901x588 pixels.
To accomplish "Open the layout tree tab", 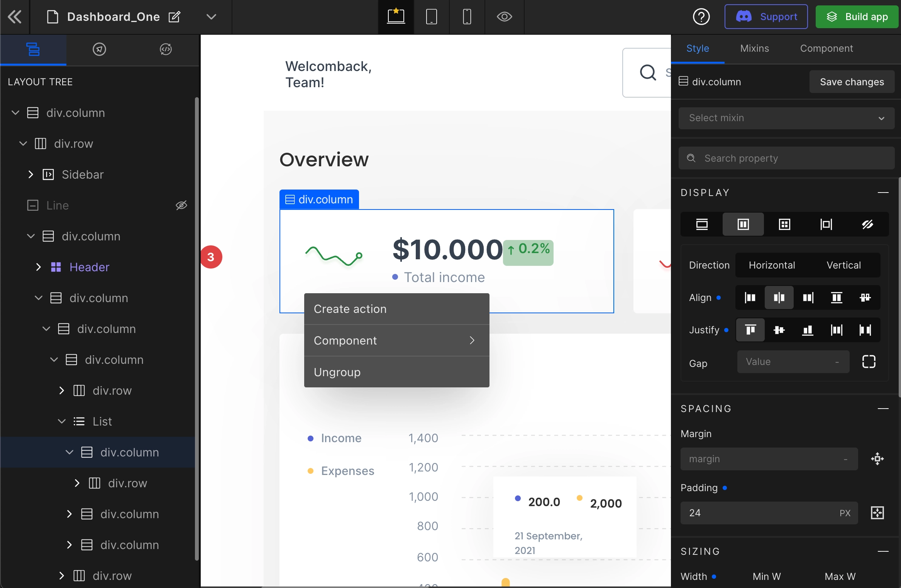I will coord(33,49).
